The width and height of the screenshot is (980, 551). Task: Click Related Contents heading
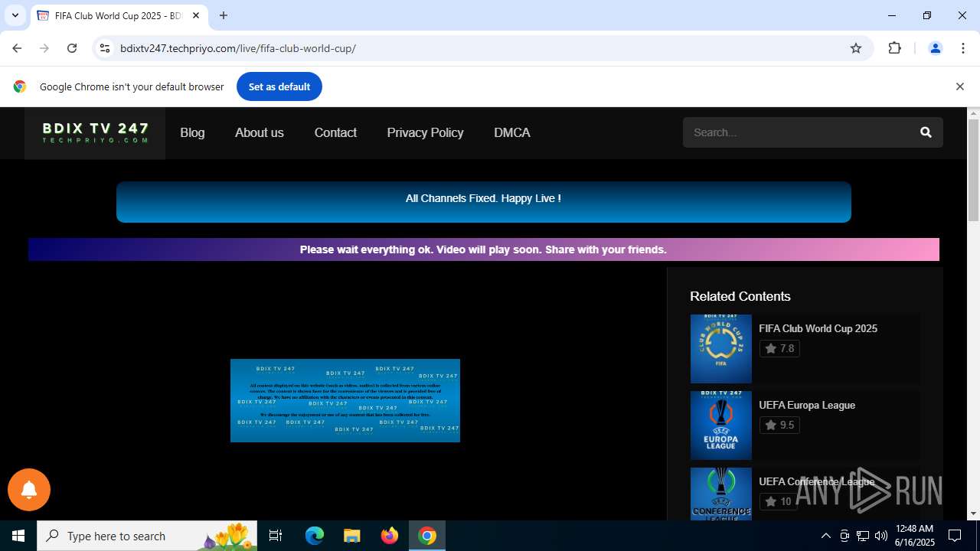pyautogui.click(x=740, y=296)
